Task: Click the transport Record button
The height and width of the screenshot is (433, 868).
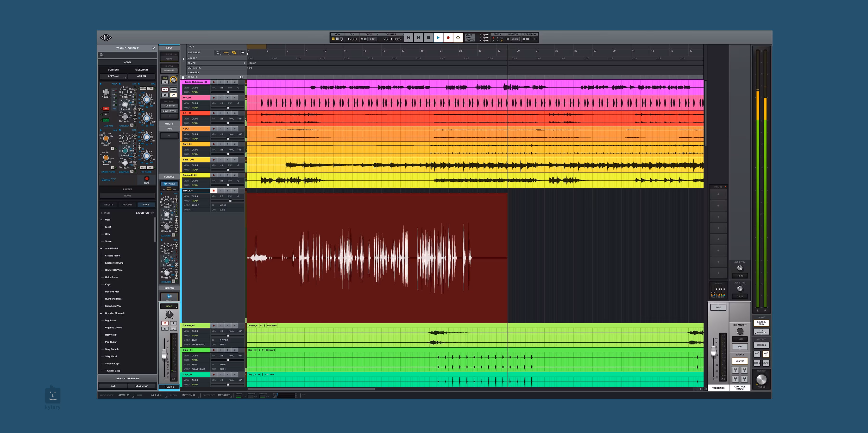Action: [x=448, y=38]
